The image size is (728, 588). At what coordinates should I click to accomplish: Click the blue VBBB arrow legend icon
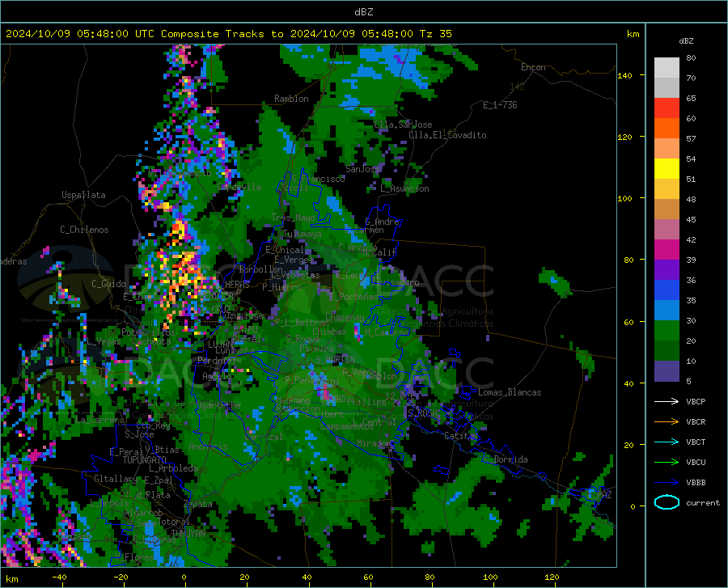[667, 483]
